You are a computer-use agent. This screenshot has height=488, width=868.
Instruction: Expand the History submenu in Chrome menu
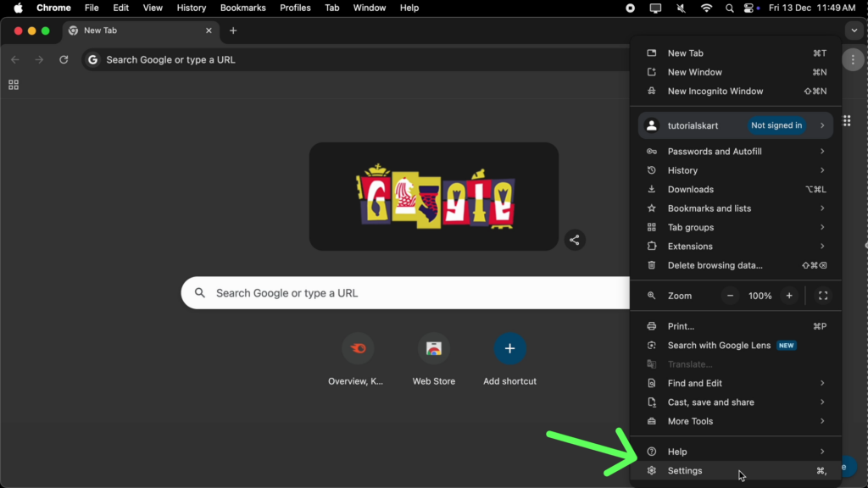tap(736, 170)
